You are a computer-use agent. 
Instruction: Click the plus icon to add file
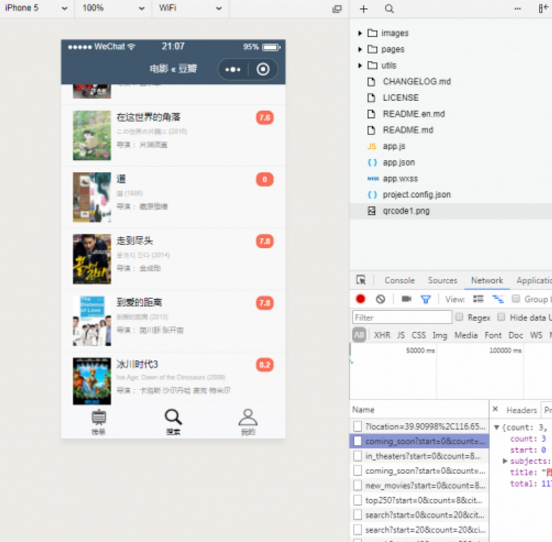(x=364, y=9)
